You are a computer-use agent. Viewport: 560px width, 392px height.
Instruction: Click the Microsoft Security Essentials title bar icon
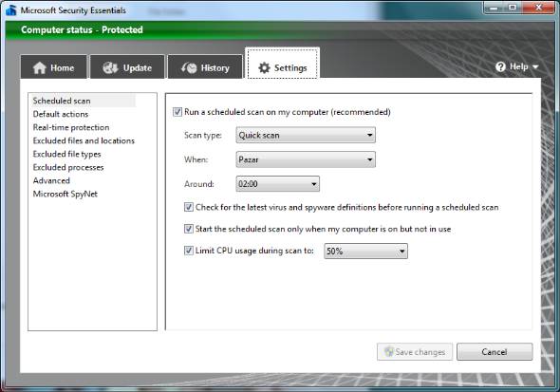[11, 10]
